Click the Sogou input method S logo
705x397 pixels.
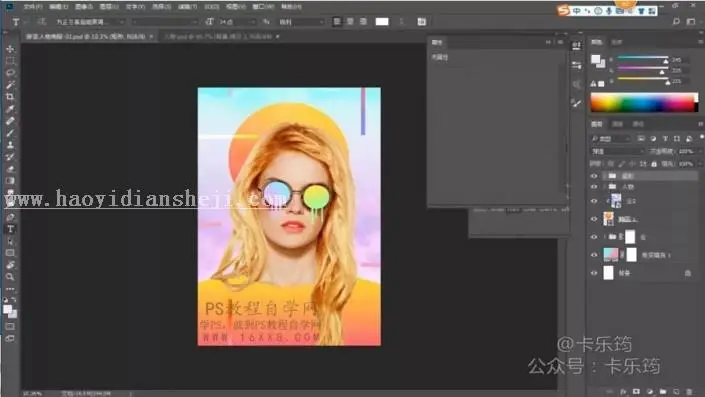pyautogui.click(x=563, y=10)
